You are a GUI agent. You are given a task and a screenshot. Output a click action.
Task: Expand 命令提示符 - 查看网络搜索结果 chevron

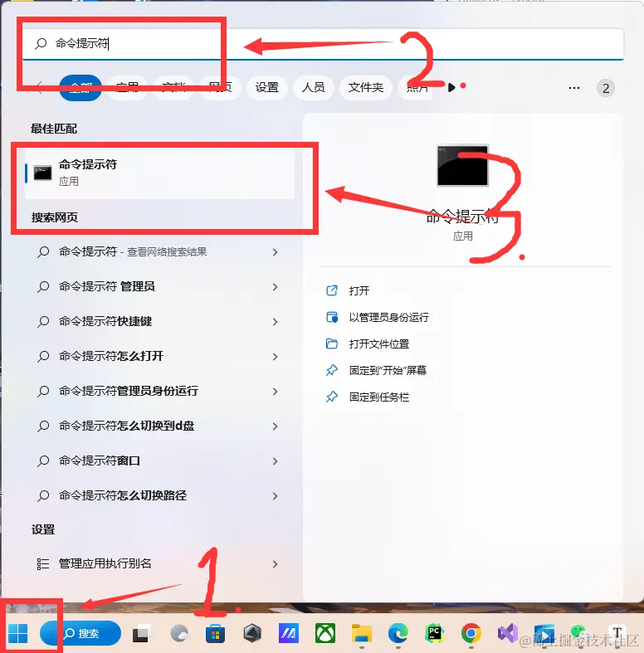point(275,252)
